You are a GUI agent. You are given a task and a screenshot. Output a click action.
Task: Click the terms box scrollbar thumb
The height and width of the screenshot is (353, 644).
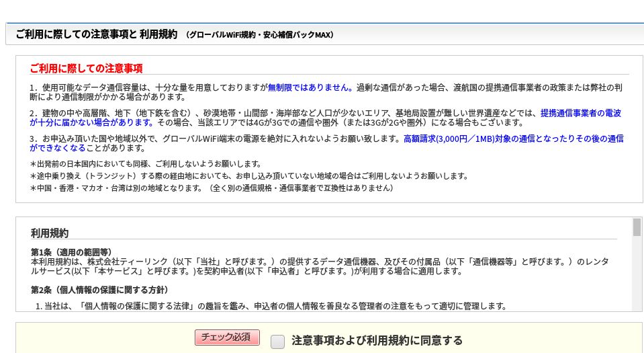pyautogui.click(x=637, y=227)
